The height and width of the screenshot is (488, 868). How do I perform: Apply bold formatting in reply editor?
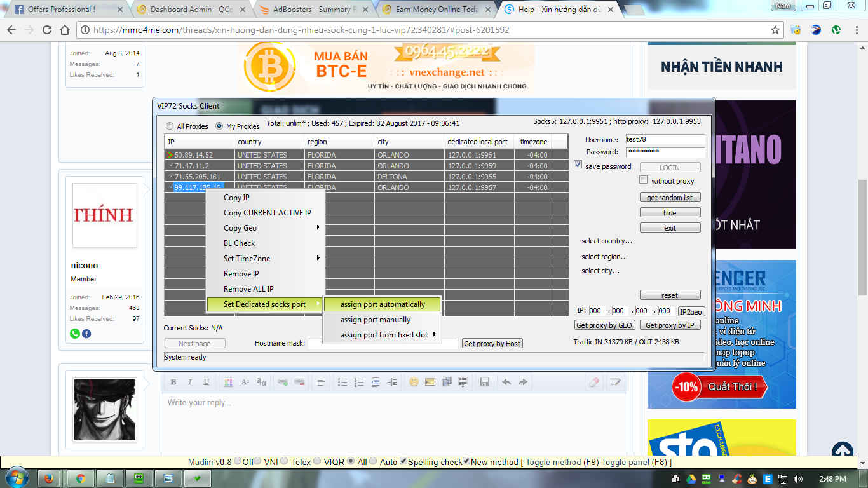pos(173,382)
